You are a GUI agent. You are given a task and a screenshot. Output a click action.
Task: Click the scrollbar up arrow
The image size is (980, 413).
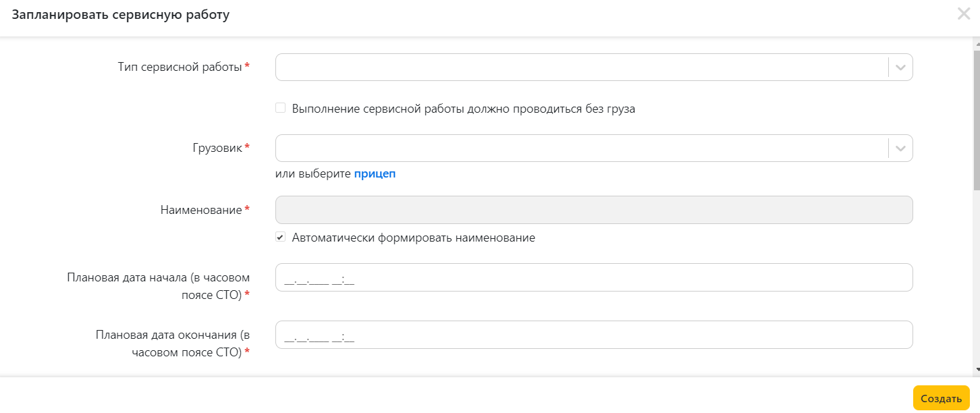976,43
